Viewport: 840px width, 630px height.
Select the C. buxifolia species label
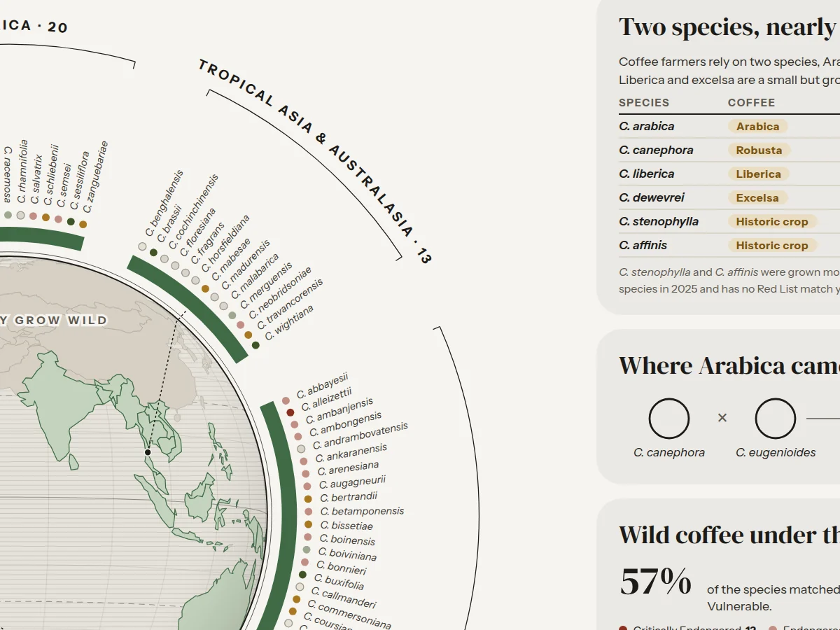[x=339, y=582]
